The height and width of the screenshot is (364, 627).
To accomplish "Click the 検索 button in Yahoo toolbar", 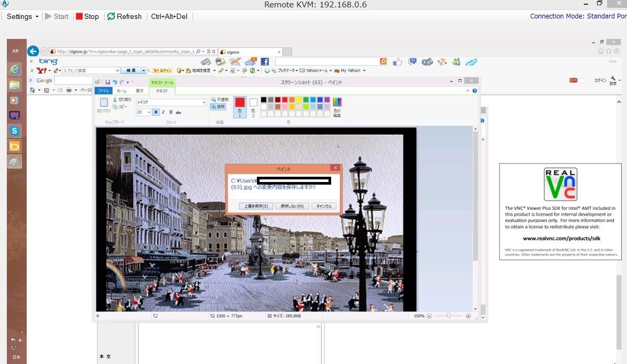I will click(131, 70).
